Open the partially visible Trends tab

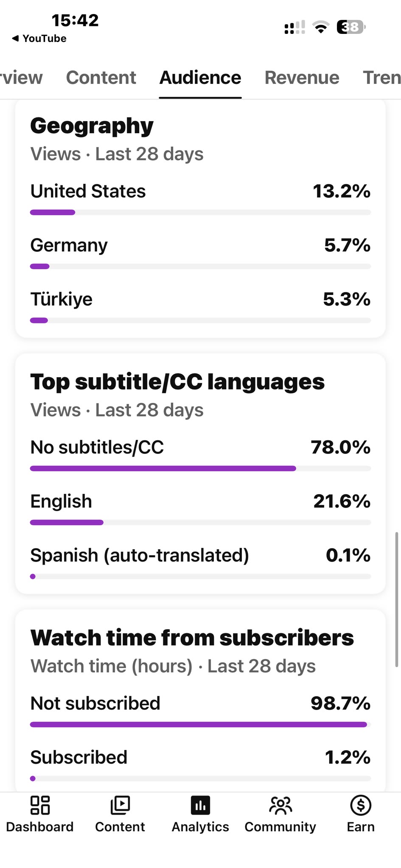click(382, 78)
